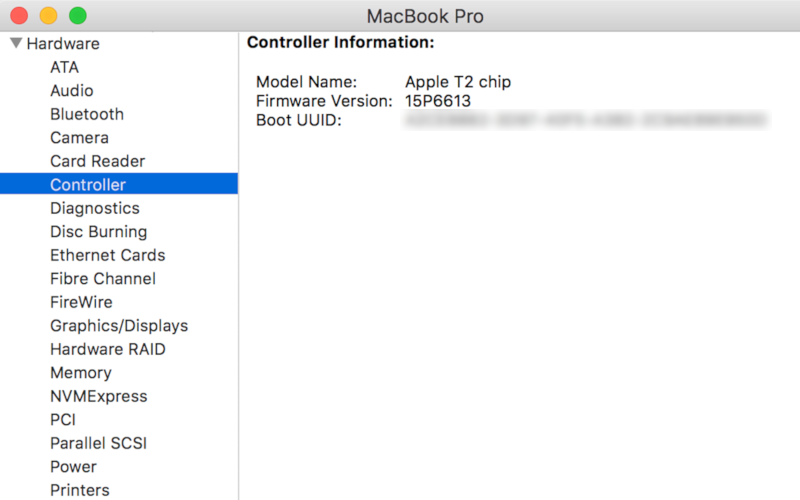This screenshot has width=800, height=500.
Task: View Memory information
Action: tap(81, 373)
